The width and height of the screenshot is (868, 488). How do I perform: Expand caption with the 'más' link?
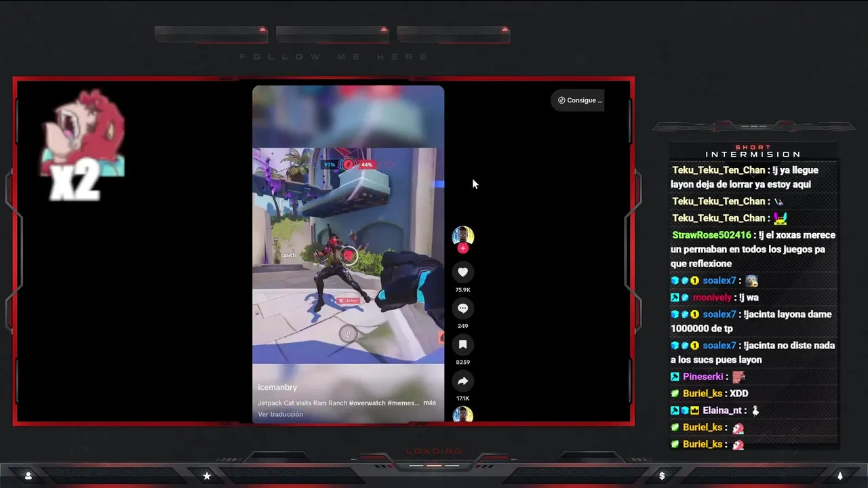click(x=429, y=403)
